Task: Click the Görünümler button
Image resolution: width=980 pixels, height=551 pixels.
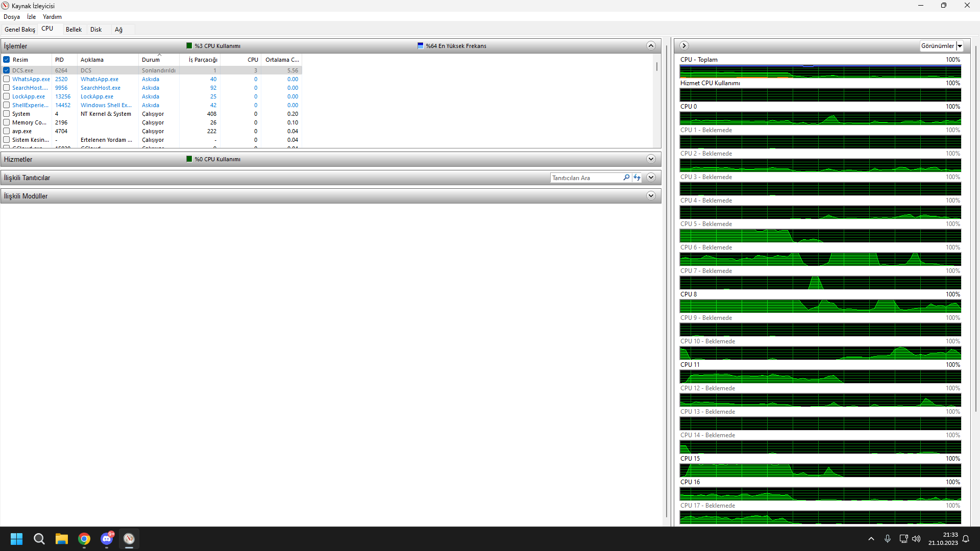Action: [x=937, y=46]
